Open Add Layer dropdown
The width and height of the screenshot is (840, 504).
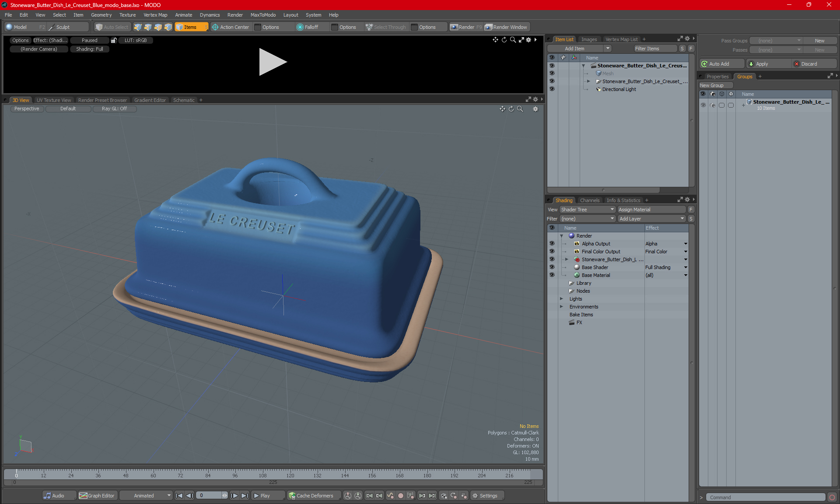pyautogui.click(x=651, y=219)
